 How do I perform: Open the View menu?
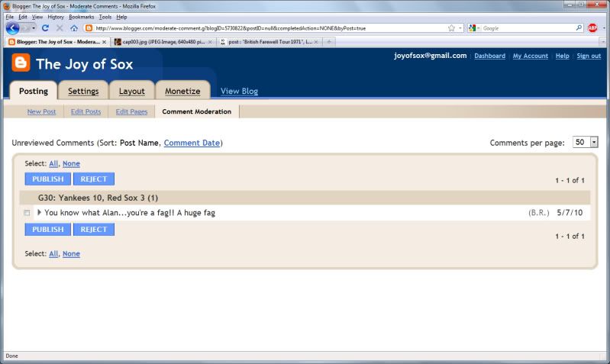37,17
